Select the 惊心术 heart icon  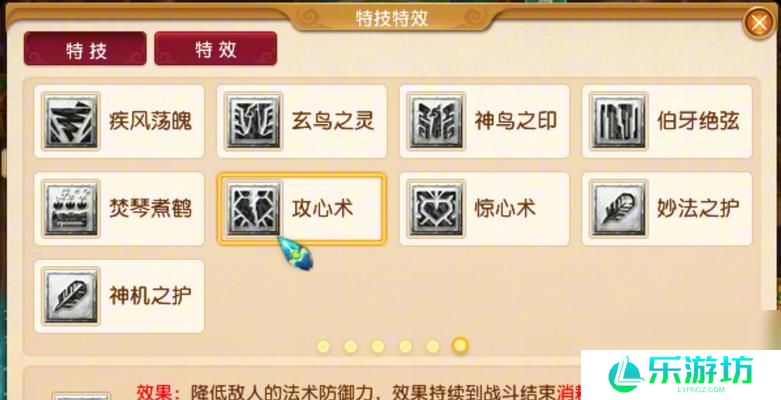pos(436,208)
